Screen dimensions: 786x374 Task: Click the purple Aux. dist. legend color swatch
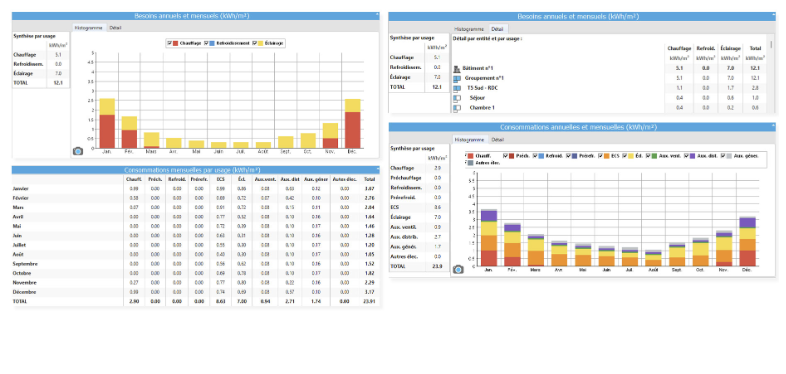(x=692, y=156)
